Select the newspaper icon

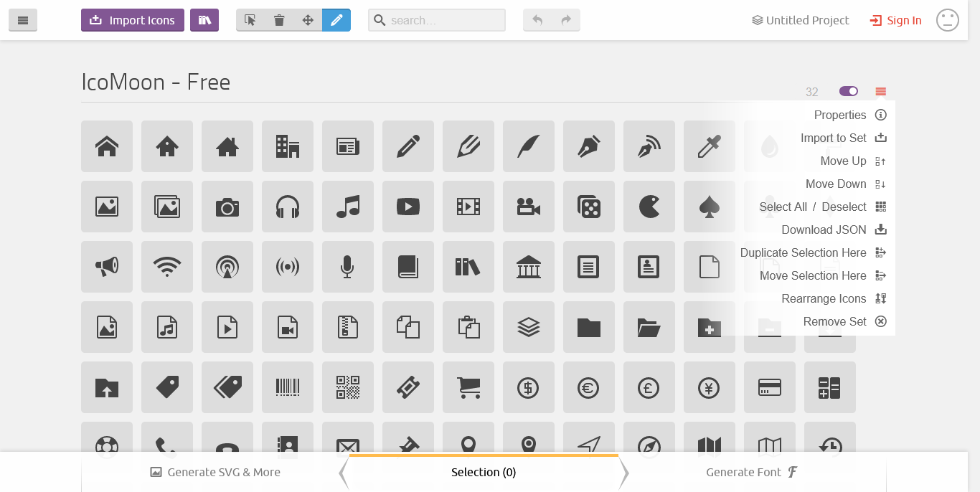click(x=348, y=146)
